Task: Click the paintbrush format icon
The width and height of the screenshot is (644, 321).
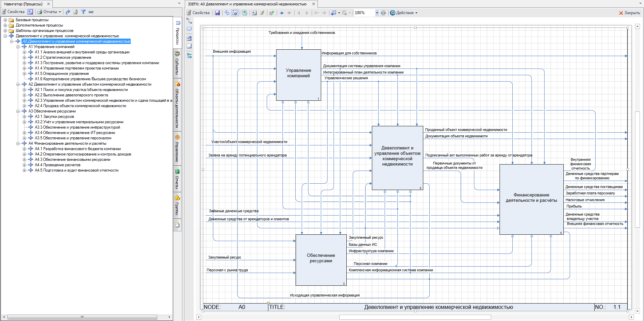Action: click(x=262, y=13)
